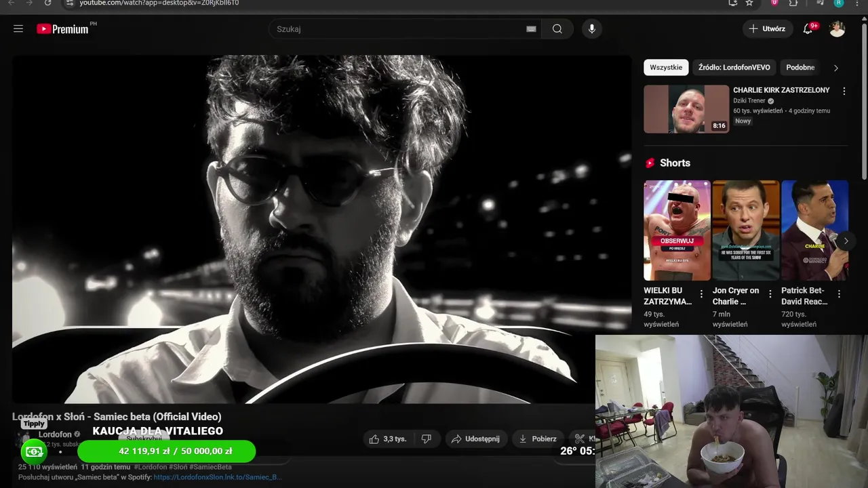The width and height of the screenshot is (868, 488).
Task: Click the #Słoń hashtag
Action: [178, 467]
